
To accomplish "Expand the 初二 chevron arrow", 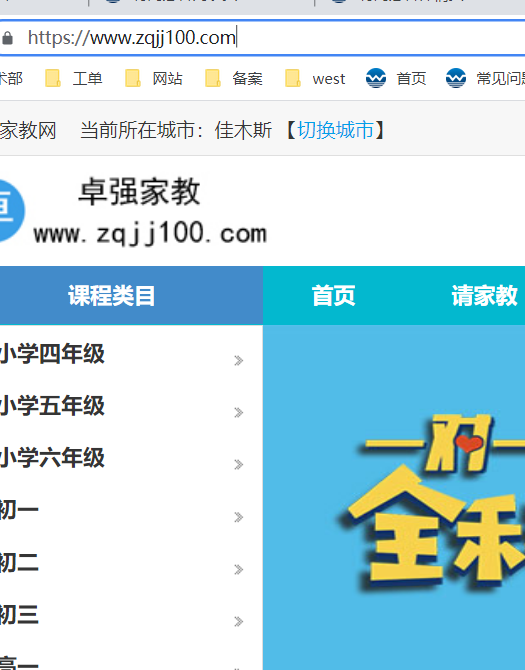I will point(239,569).
